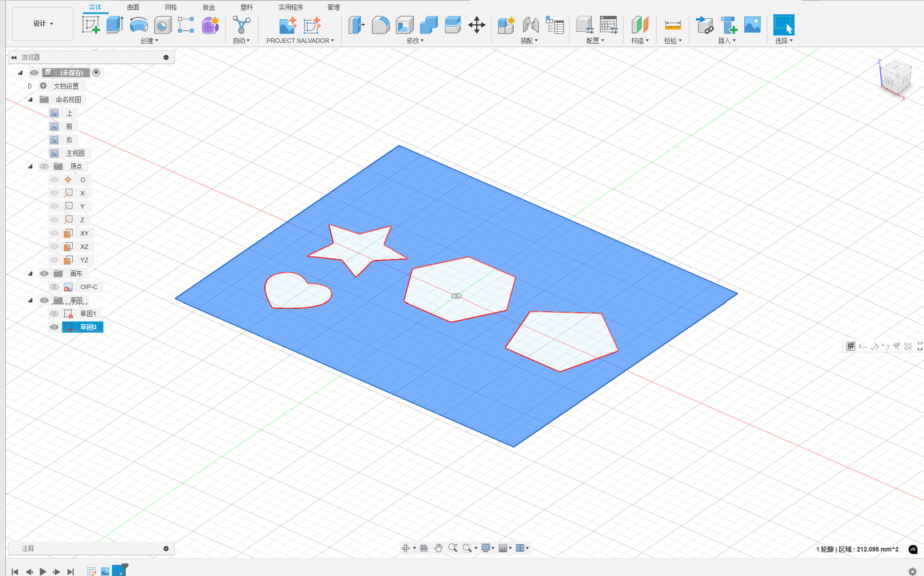Switch to the 网格 tab
Viewport: 924px width, 576px height.
tap(171, 7)
